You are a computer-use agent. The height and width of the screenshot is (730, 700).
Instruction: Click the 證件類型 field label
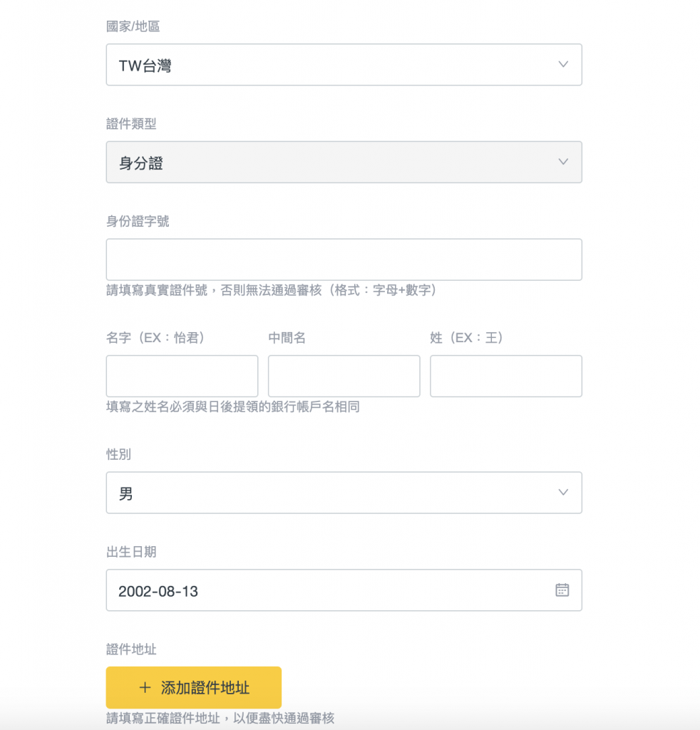coord(131,124)
